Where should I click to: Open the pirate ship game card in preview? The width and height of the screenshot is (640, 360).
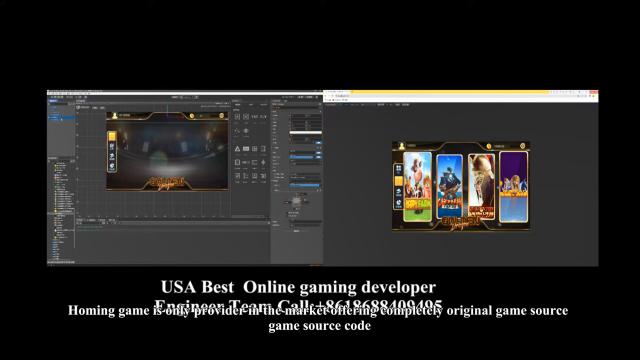[x=449, y=186]
